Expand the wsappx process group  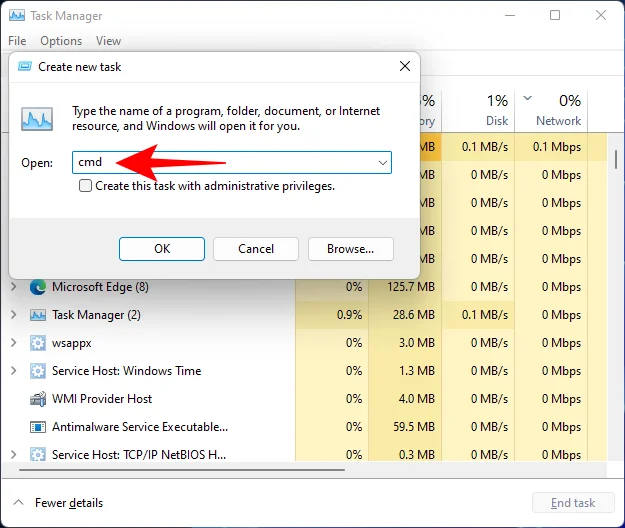[x=14, y=343]
